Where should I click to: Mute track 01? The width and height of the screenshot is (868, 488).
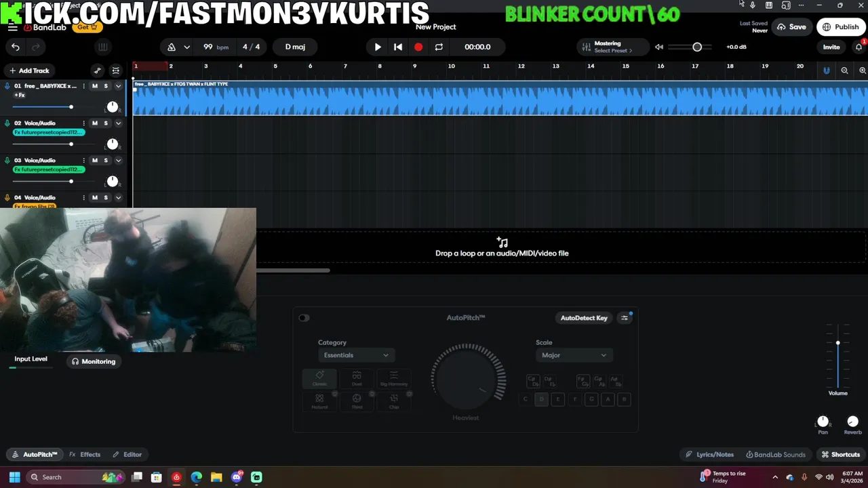(x=95, y=86)
